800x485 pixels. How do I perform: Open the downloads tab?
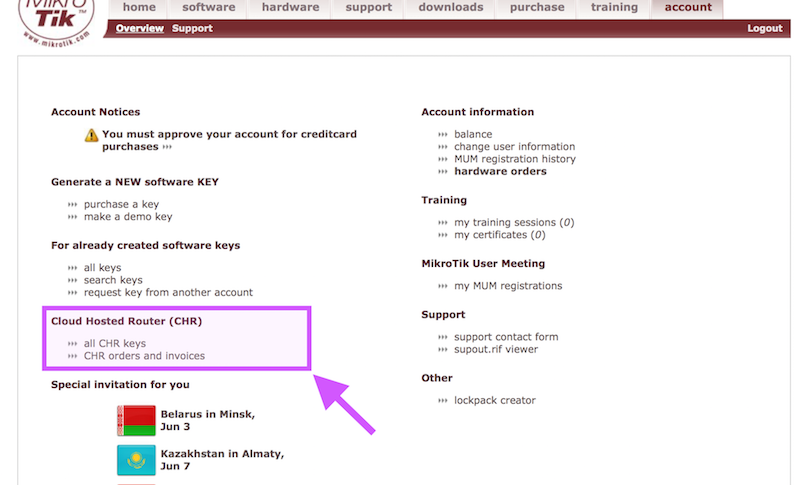[451, 8]
